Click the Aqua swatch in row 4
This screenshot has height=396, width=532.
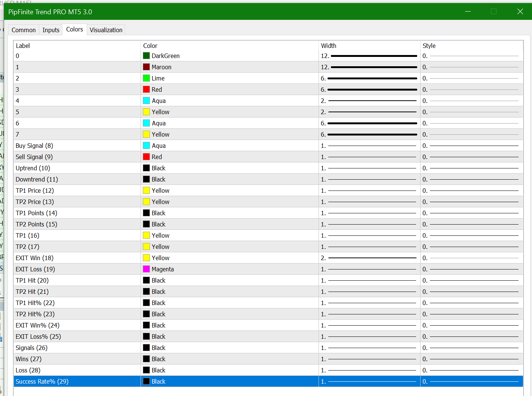[147, 101]
